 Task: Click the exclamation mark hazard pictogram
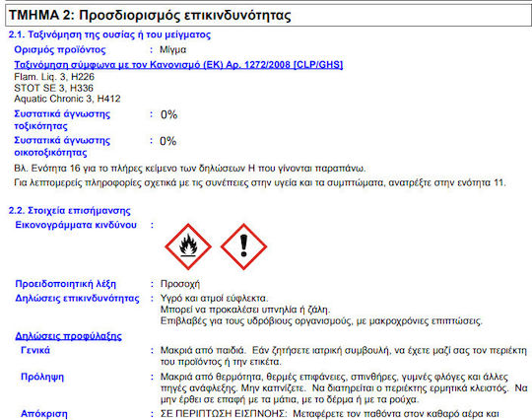(244, 246)
